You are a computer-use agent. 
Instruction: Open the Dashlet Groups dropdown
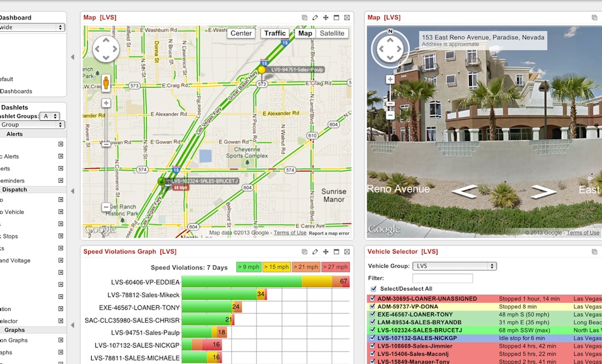click(52, 116)
